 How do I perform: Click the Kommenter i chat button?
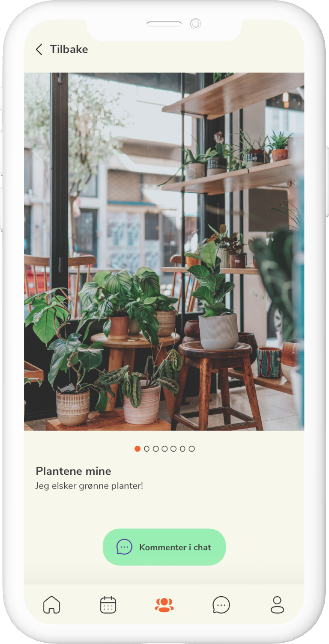coord(164,547)
